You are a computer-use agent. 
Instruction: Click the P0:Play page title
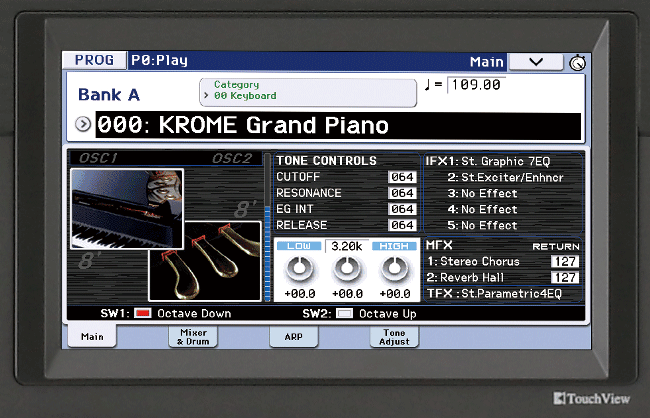(160, 61)
